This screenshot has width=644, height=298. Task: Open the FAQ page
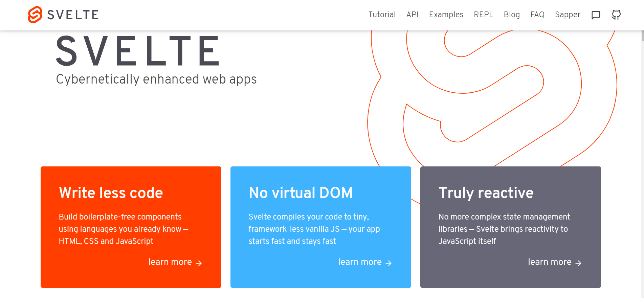(537, 15)
